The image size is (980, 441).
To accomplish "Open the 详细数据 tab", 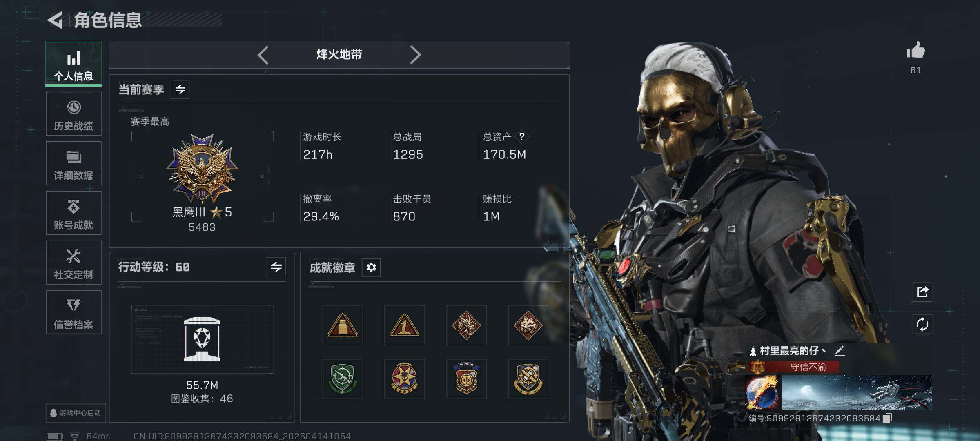I will pyautogui.click(x=73, y=163).
